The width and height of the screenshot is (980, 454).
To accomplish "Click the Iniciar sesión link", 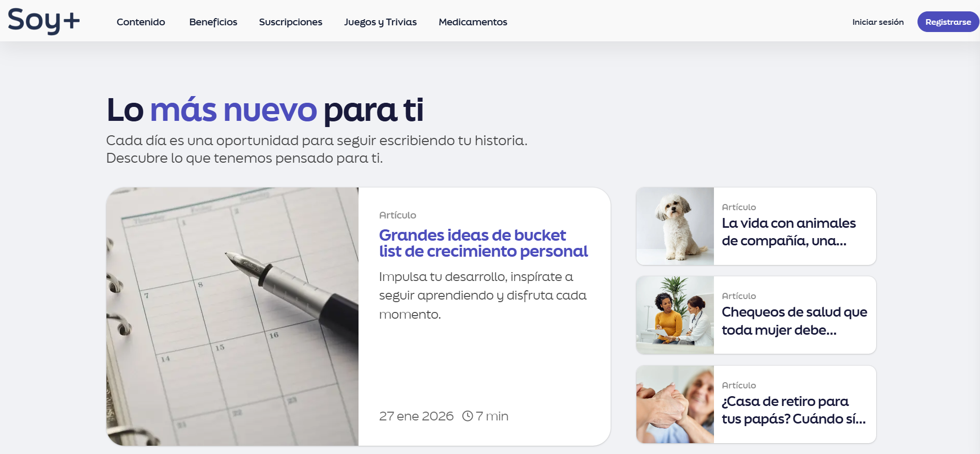I will (x=878, y=22).
